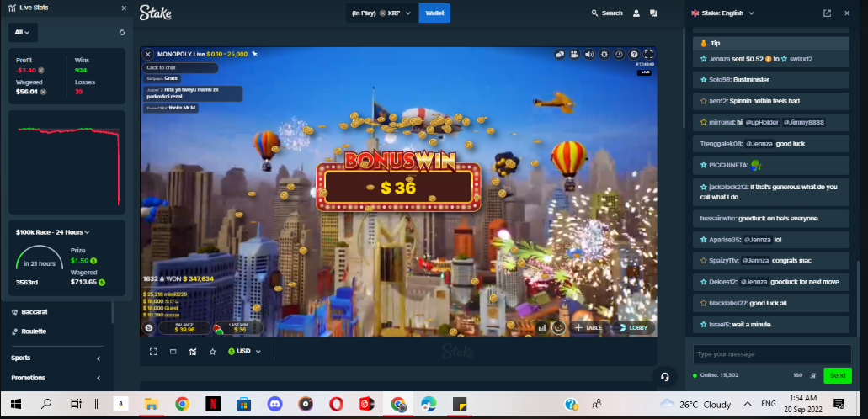Image resolution: width=868 pixels, height=419 pixels.
Task: Toggle game fullscreen in top-right of video
Action: [649, 54]
